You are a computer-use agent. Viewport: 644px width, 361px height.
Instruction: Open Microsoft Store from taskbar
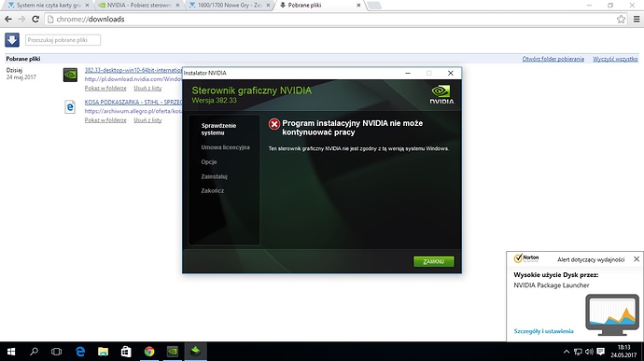[126, 351]
